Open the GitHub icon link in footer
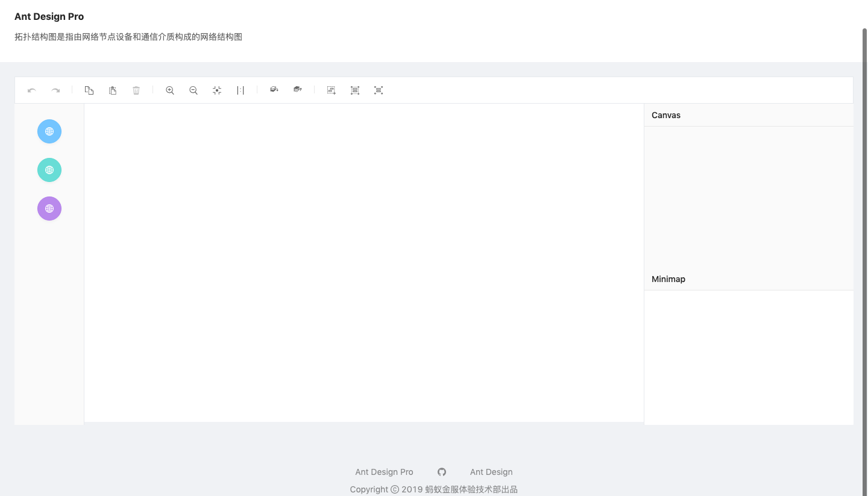 coord(442,472)
